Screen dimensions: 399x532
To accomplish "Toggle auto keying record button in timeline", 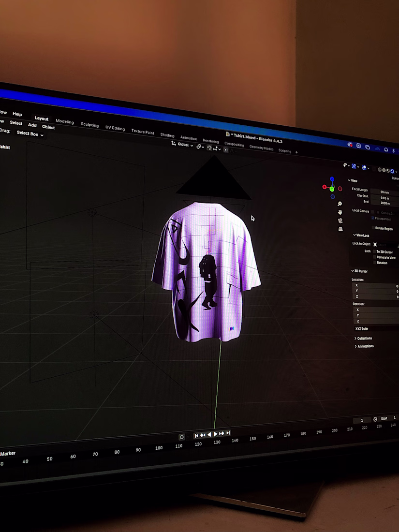I will coord(181,437).
